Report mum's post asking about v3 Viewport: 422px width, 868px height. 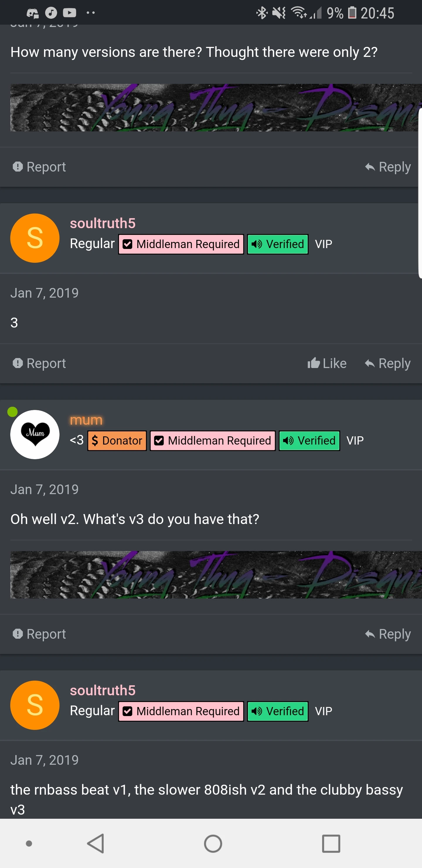click(x=39, y=634)
